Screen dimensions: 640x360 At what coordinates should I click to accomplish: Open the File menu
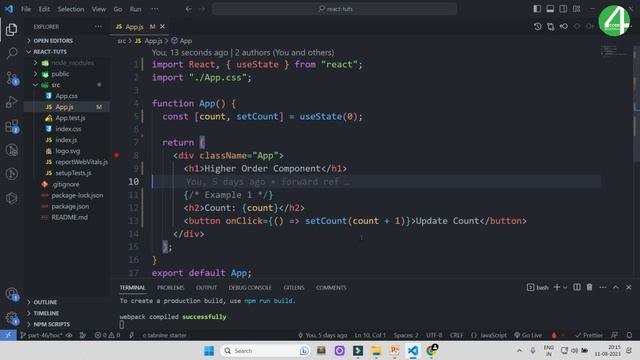click(x=26, y=9)
